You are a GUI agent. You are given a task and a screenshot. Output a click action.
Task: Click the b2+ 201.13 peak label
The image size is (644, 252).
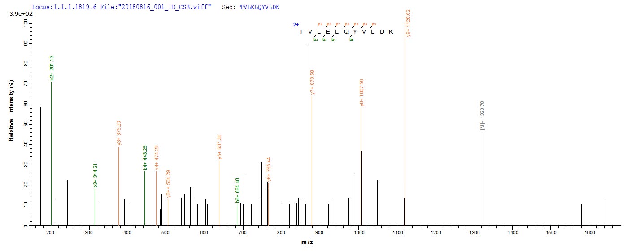pyautogui.click(x=52, y=68)
